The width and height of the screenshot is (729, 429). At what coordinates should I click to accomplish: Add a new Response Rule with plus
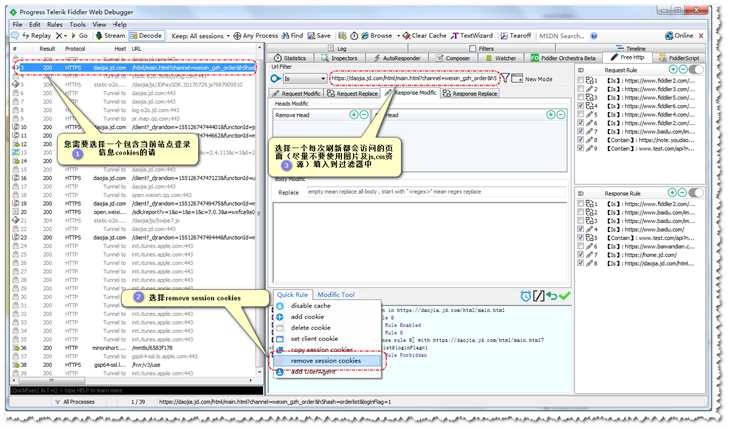pos(672,192)
